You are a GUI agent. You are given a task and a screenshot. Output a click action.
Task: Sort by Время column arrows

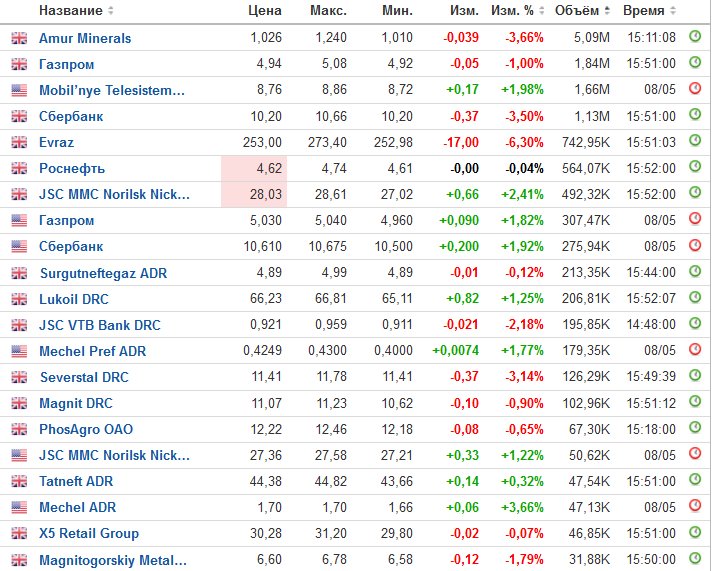[x=673, y=10]
